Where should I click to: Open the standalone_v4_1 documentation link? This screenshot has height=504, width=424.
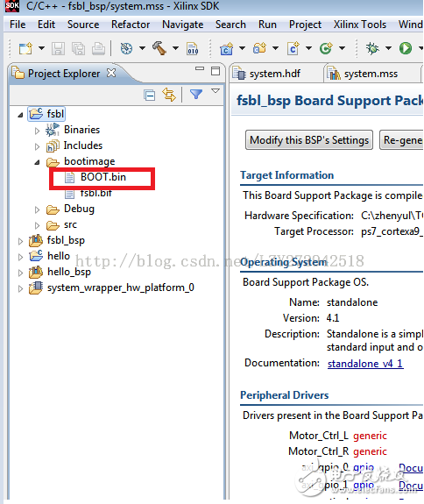[365, 364]
